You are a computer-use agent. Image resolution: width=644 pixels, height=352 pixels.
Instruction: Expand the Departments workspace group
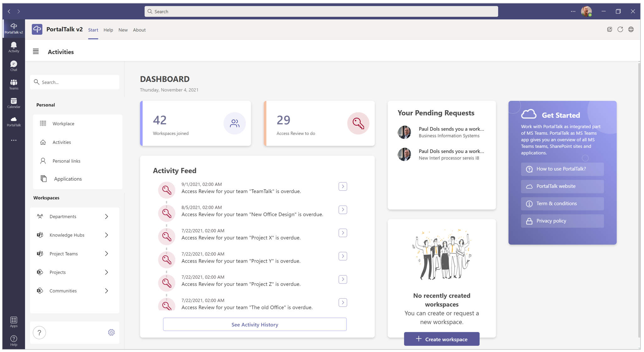107,216
